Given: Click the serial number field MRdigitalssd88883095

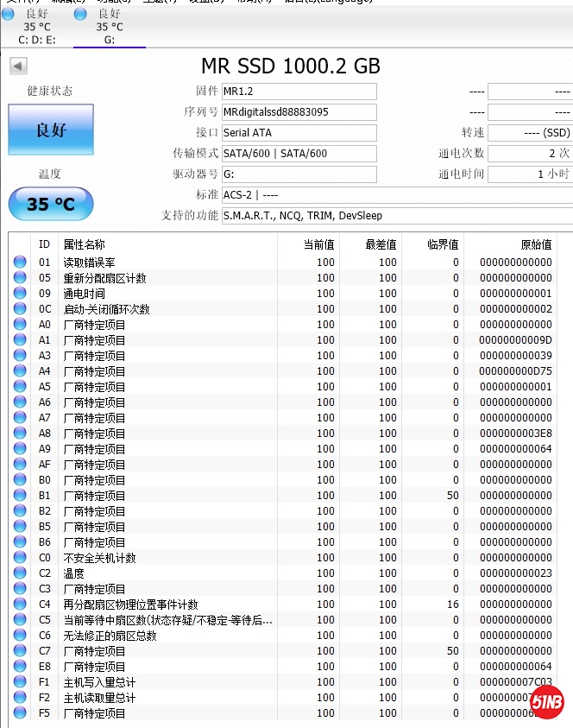Looking at the screenshot, I should [299, 112].
